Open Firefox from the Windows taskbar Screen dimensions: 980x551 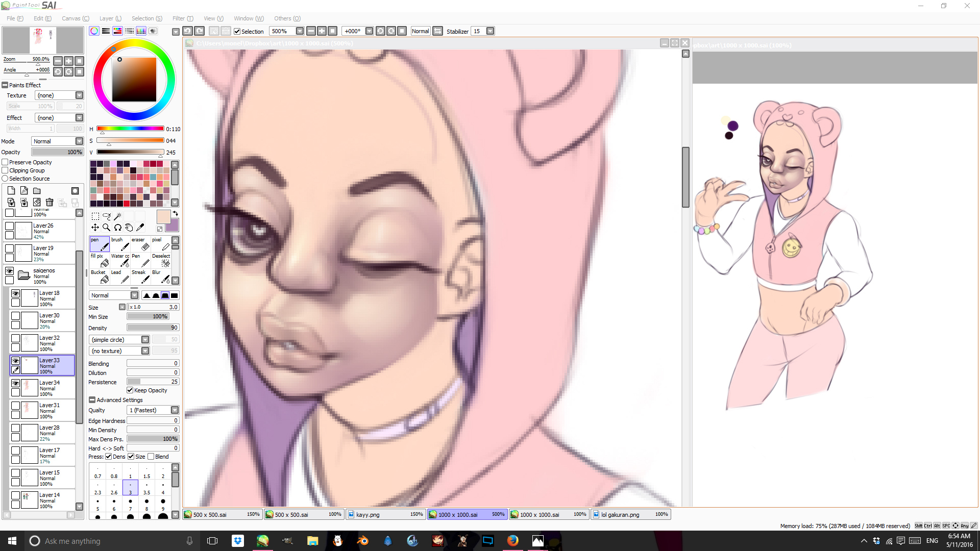(x=512, y=541)
